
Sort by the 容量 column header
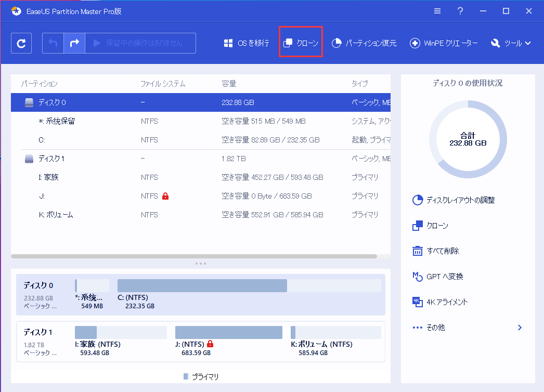tap(229, 84)
